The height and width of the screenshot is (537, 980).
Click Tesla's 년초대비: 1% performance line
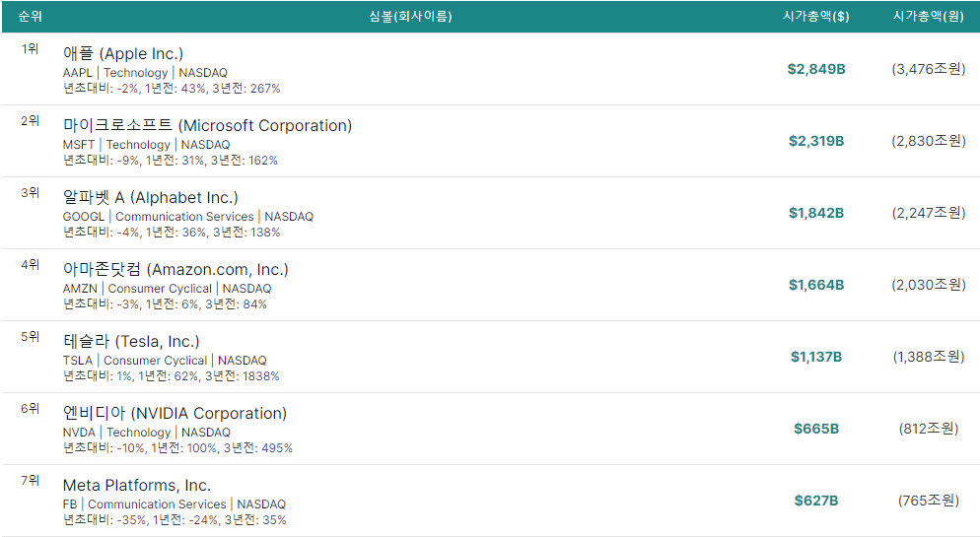(x=171, y=375)
